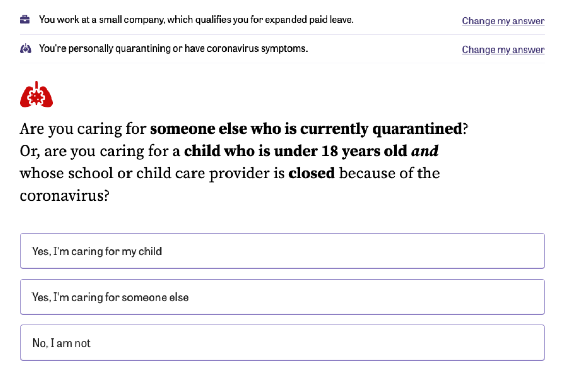Image resolution: width=565 pixels, height=392 pixels.
Task: Open 'Change my answer' for small company question
Action: [503, 21]
